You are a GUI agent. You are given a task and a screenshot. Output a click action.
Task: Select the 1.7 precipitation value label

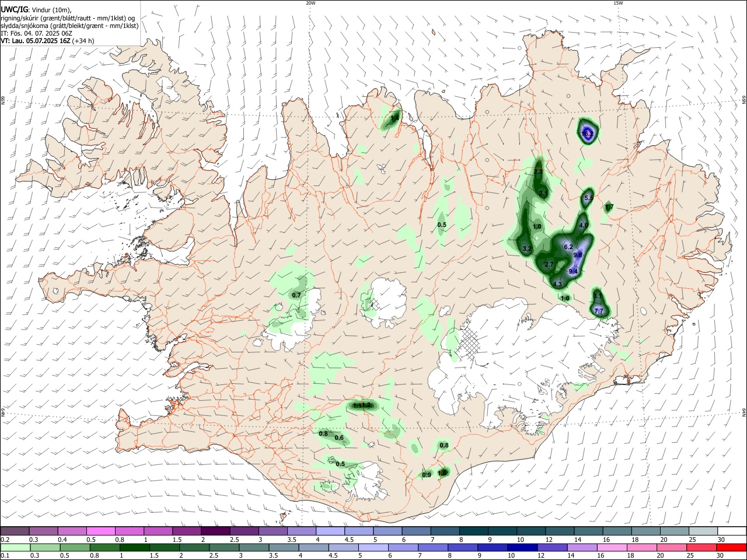pyautogui.click(x=609, y=207)
